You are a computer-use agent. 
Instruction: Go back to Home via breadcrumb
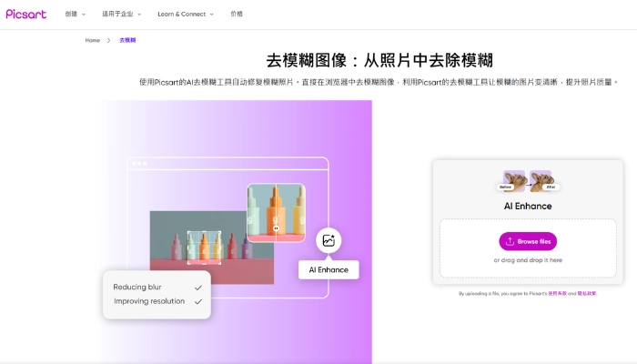[92, 40]
